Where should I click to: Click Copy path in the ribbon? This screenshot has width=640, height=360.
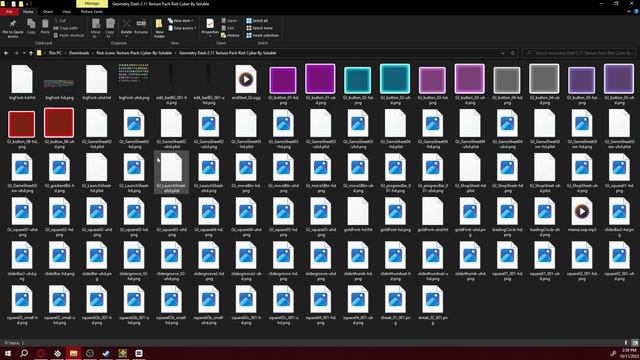click(x=65, y=28)
